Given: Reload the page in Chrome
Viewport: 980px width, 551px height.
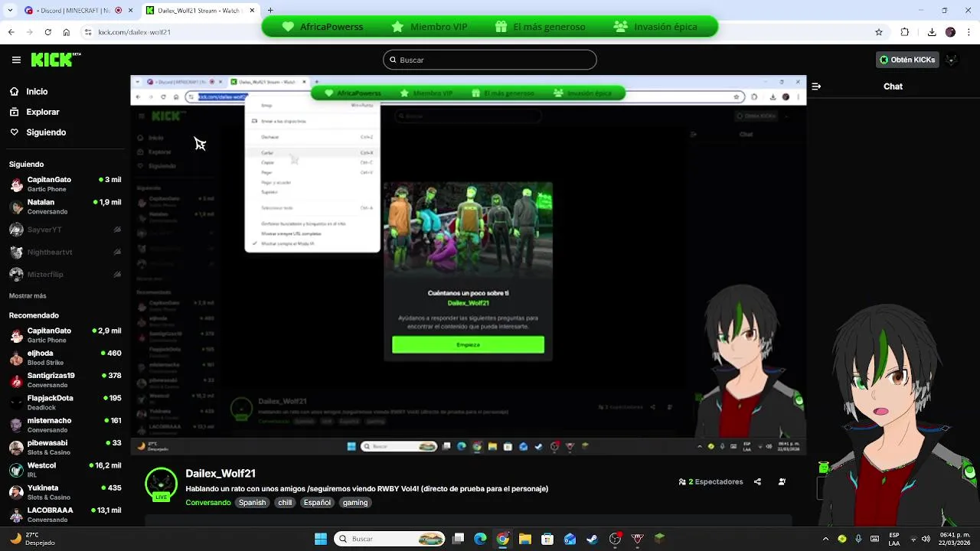Looking at the screenshot, I should (47, 32).
